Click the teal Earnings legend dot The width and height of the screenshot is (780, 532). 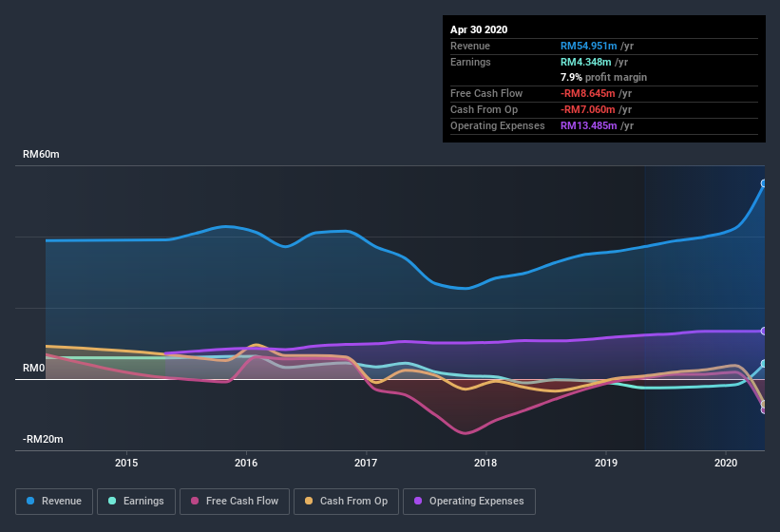pyautogui.click(x=113, y=501)
